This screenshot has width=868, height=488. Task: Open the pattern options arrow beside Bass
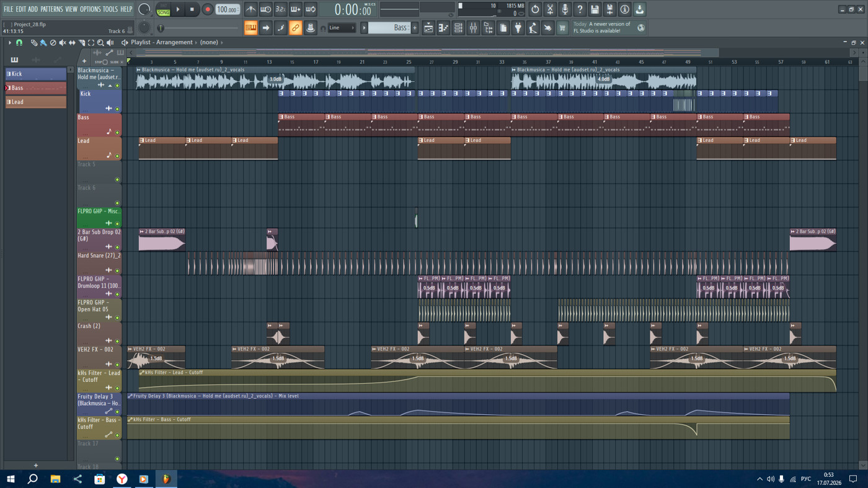364,28
